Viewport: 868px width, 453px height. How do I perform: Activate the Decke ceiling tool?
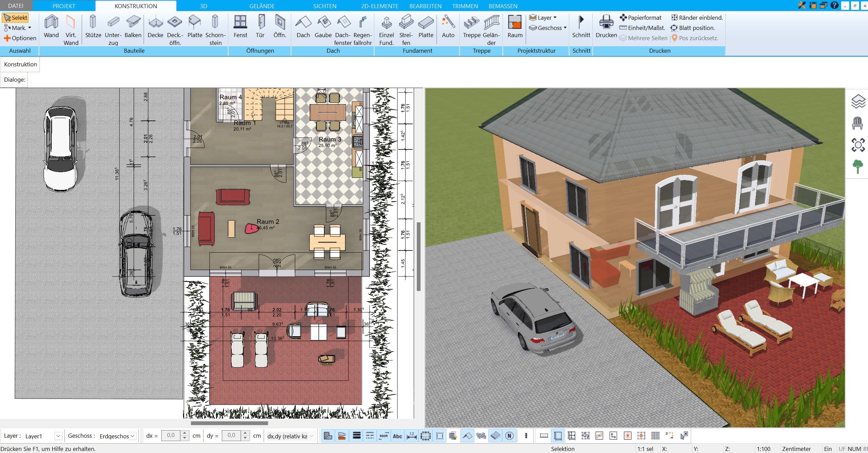(155, 26)
